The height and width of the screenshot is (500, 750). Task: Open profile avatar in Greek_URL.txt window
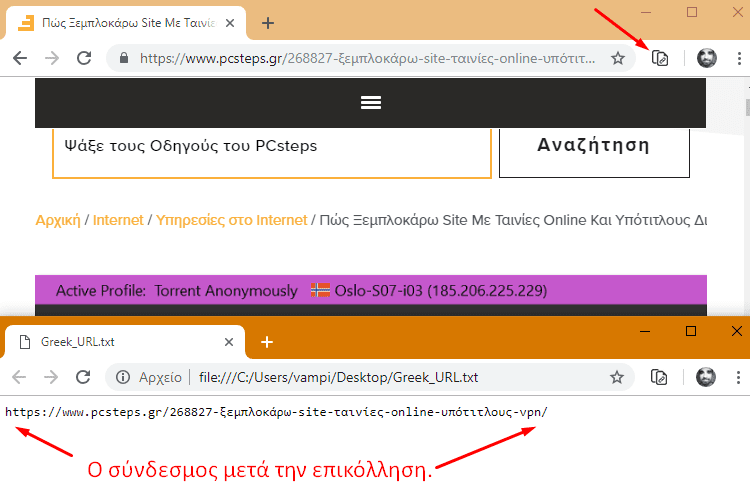tap(706, 378)
